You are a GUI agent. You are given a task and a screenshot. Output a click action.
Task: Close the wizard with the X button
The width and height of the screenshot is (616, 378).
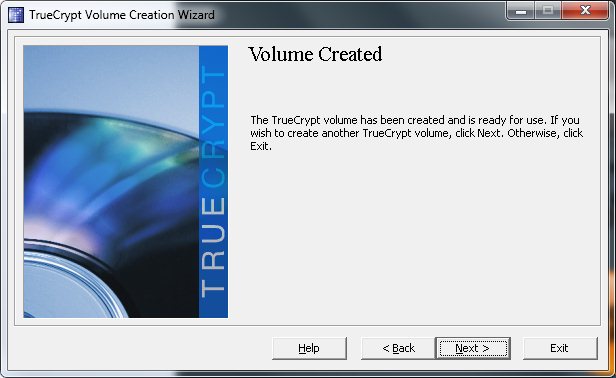click(585, 10)
